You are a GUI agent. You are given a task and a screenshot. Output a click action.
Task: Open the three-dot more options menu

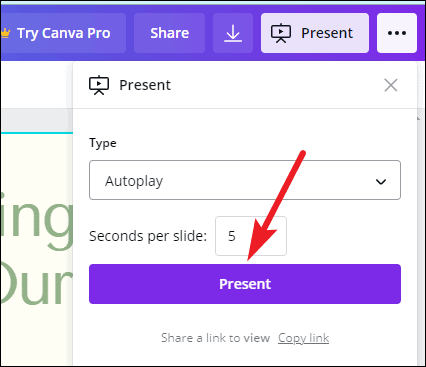(397, 33)
